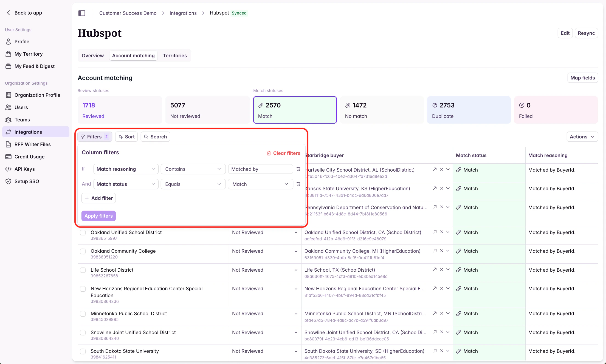Switch to the Territories tab
The width and height of the screenshot is (606, 364).
pos(175,56)
